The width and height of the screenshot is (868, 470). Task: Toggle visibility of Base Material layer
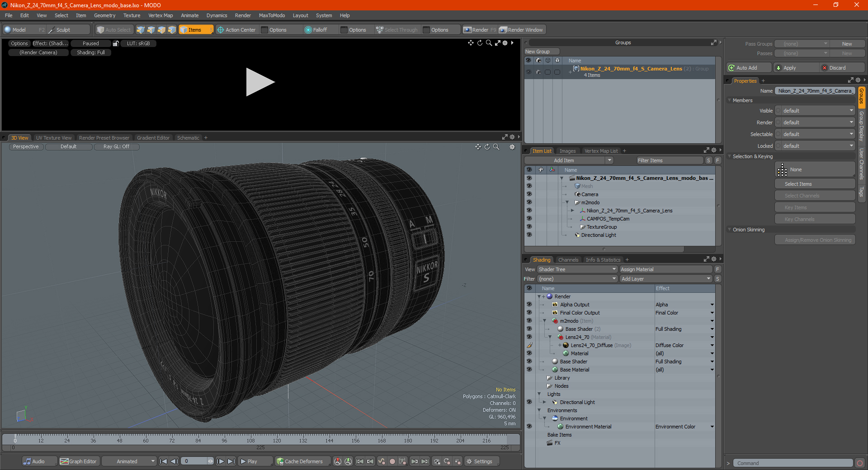[529, 370]
